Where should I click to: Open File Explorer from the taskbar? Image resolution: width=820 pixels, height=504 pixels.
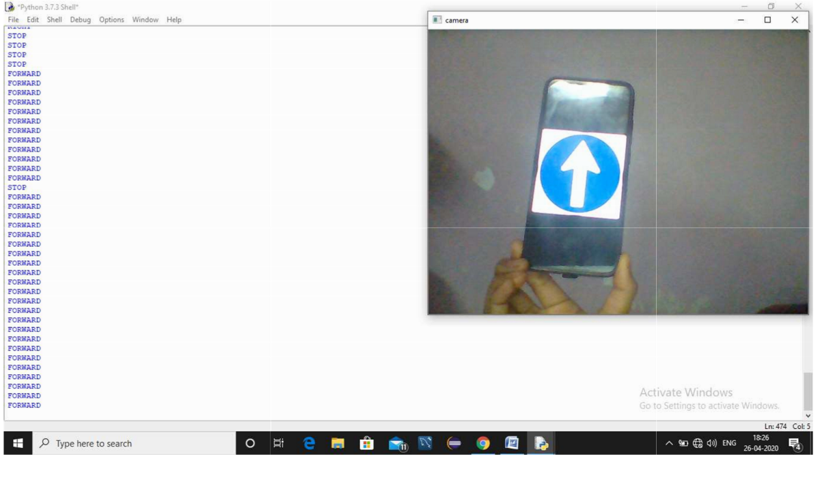pyautogui.click(x=338, y=443)
